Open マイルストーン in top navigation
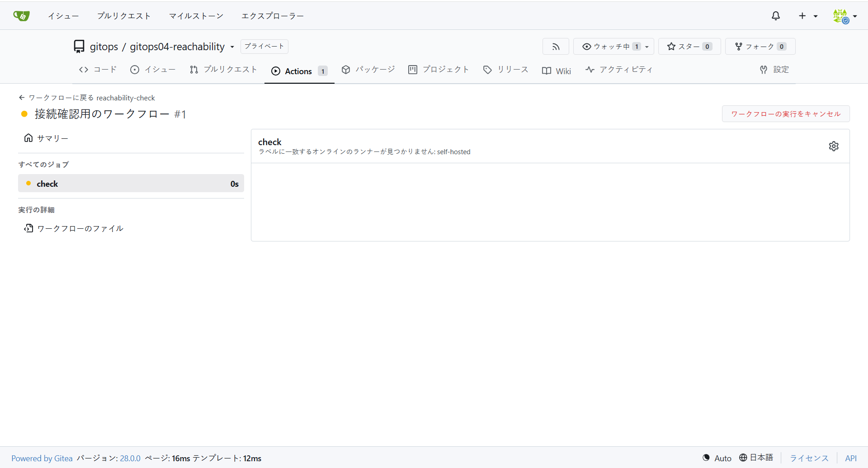This screenshot has height=468, width=868. tap(196, 16)
